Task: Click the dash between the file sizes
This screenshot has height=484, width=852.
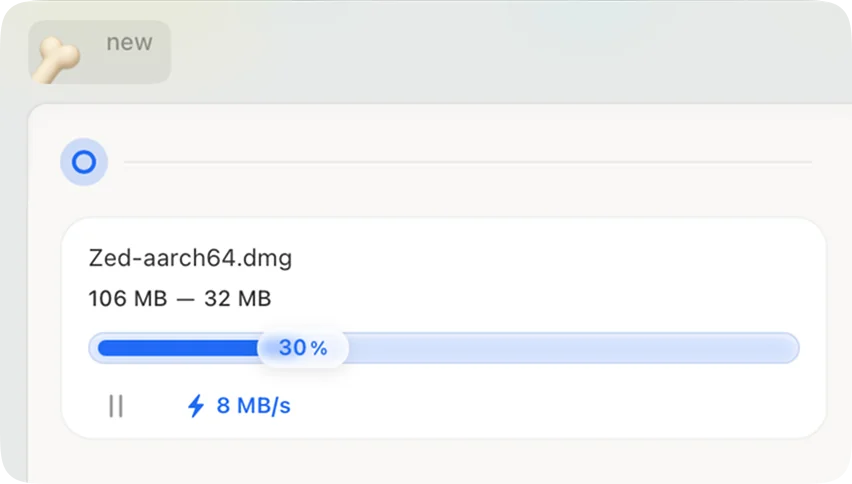Action: pos(186,299)
